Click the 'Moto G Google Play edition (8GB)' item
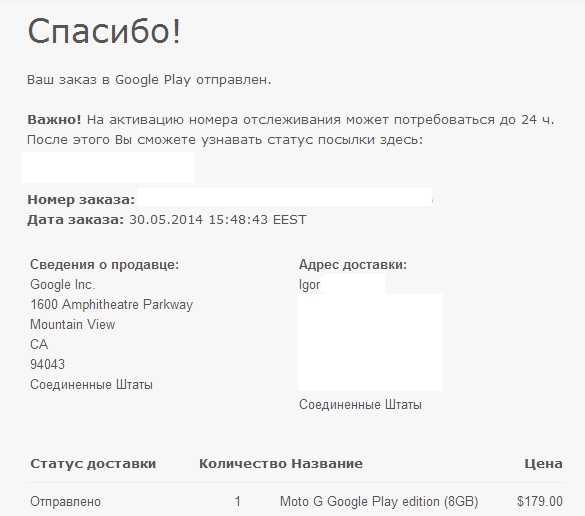The height and width of the screenshot is (516, 585). pyautogui.click(x=379, y=501)
